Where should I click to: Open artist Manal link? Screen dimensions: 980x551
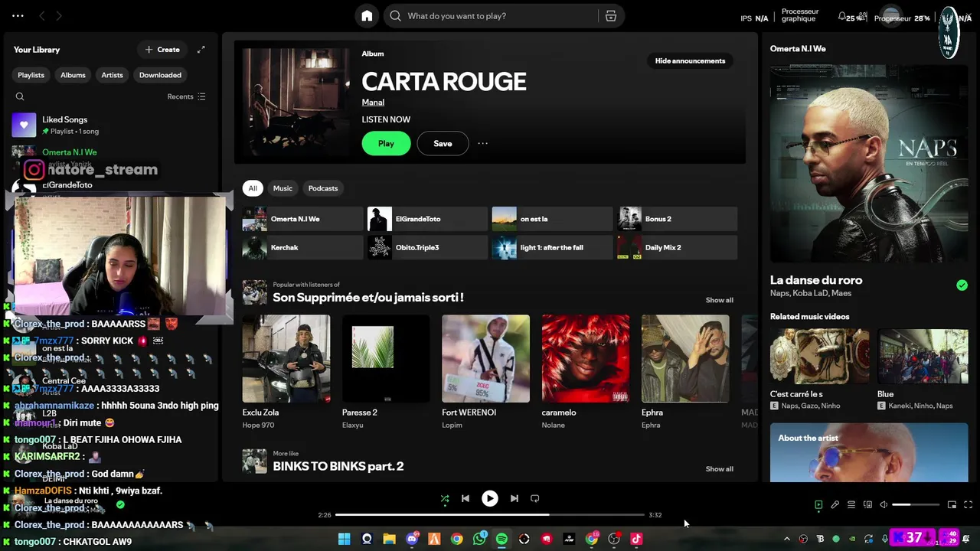tap(373, 102)
